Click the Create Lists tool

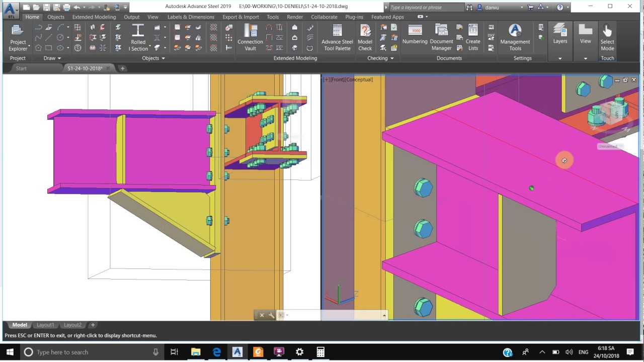(473, 38)
